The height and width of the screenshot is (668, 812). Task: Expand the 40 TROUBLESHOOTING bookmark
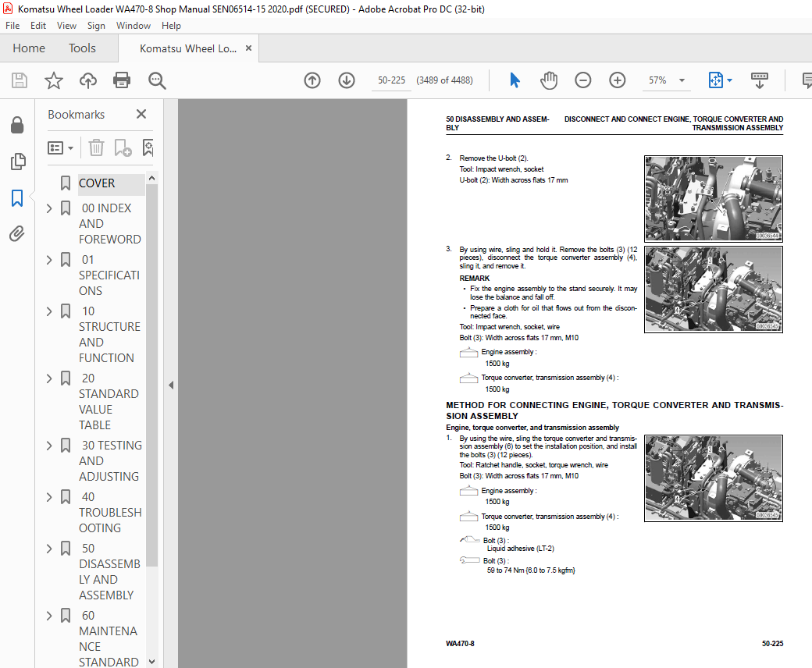click(49, 497)
